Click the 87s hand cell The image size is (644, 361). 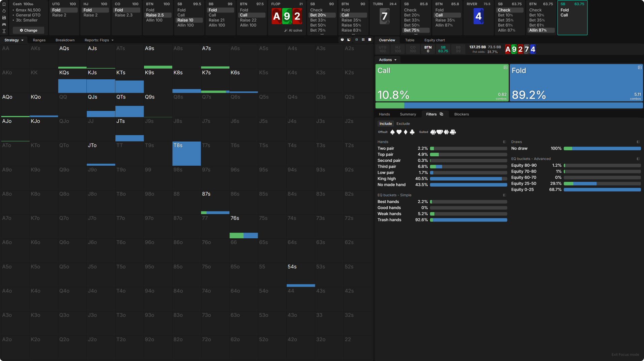click(x=215, y=202)
